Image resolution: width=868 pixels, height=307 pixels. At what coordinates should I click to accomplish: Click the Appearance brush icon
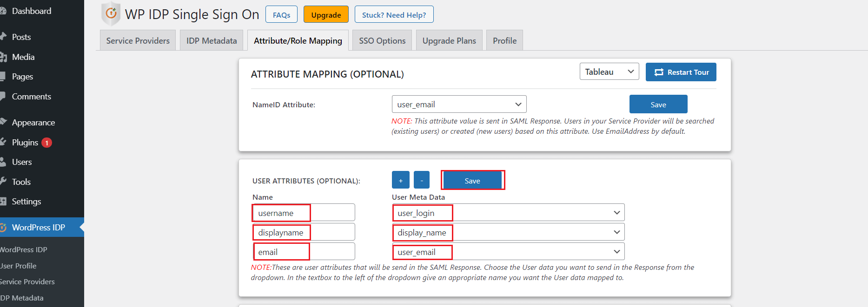(3, 122)
